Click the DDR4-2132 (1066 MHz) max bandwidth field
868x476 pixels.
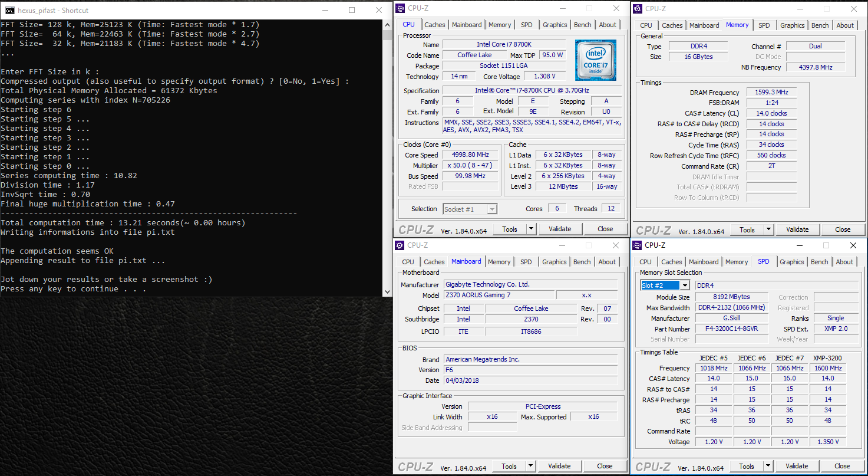(x=732, y=307)
